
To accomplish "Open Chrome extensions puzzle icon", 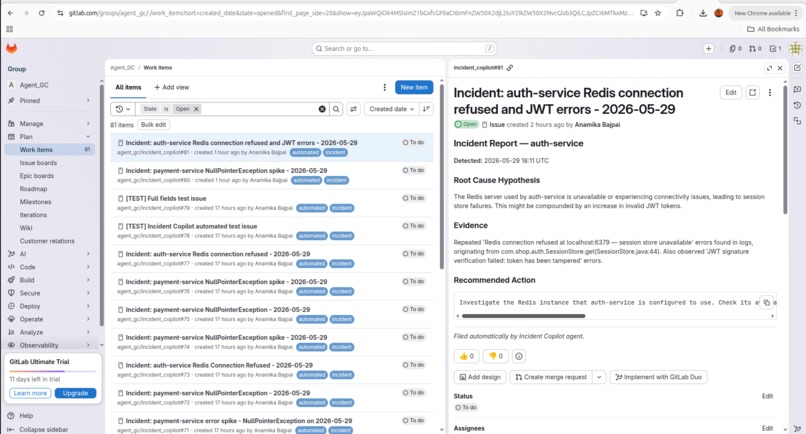I will click(680, 13).
